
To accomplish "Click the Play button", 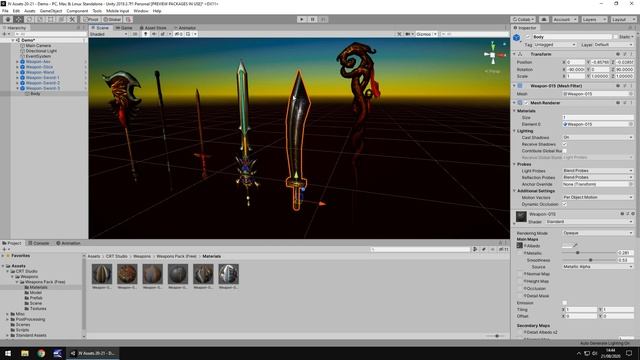I will (x=302, y=19).
